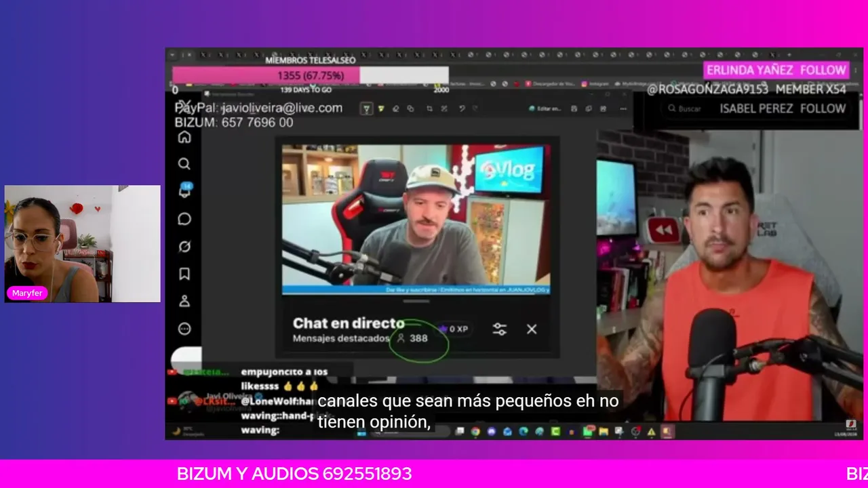
Task: Click the 0 XP badge
Action: pyautogui.click(x=454, y=329)
